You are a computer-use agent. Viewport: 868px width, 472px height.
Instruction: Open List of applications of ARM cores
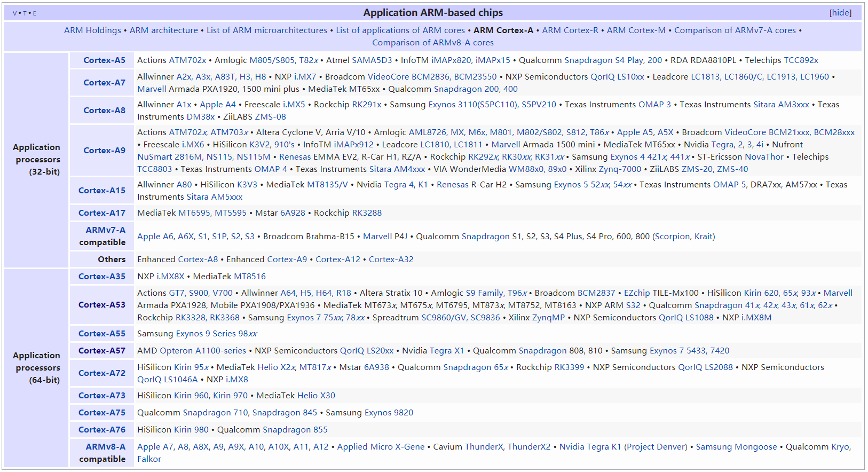(x=400, y=30)
